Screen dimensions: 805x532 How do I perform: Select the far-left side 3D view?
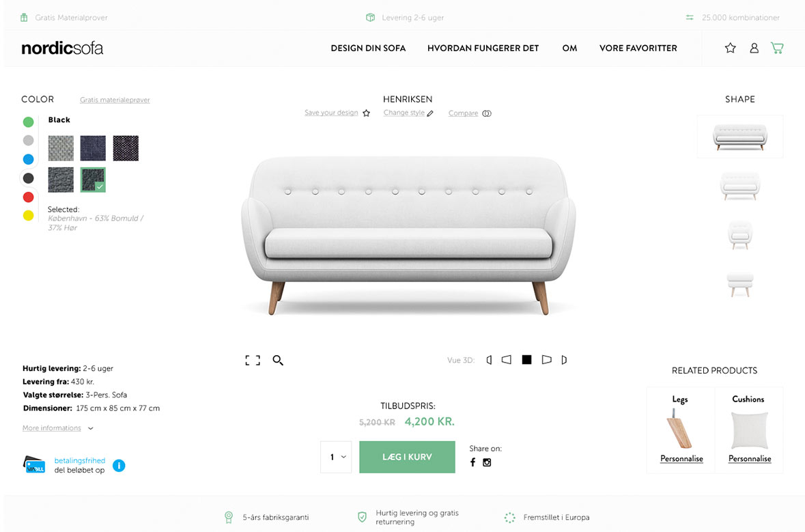pos(489,359)
